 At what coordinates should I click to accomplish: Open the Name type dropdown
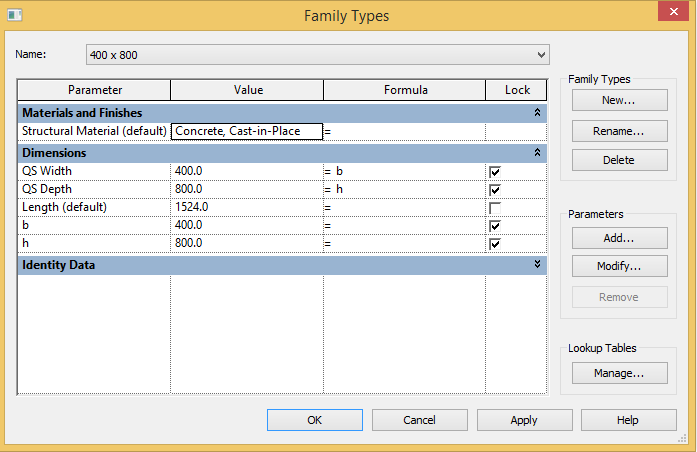tap(541, 55)
